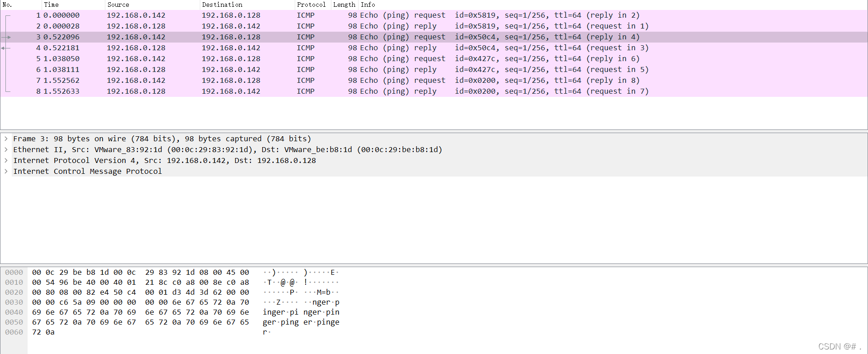Click hex offset 0030 in bytes pane
Image resolution: width=868 pixels, height=354 pixels.
pos(14,302)
